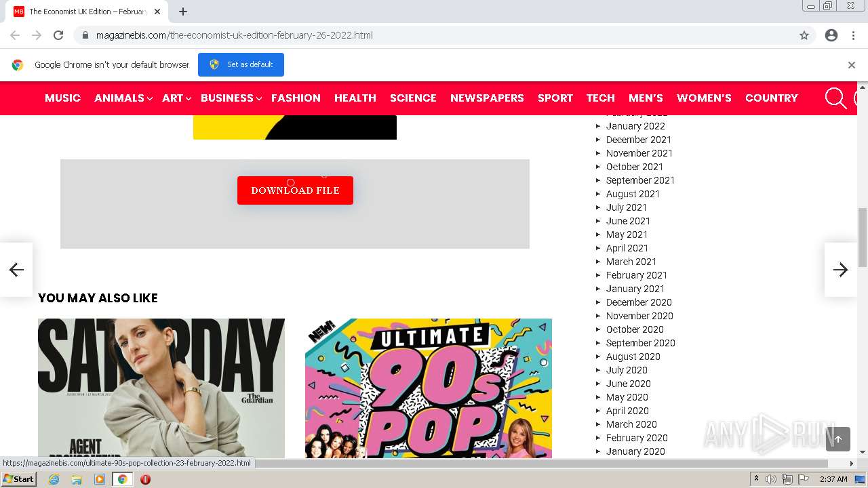Click the red stop-sign taskbar icon

pos(145,479)
